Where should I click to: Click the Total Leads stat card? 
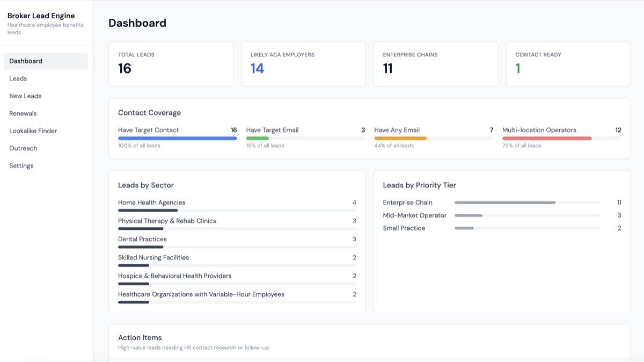tap(171, 64)
